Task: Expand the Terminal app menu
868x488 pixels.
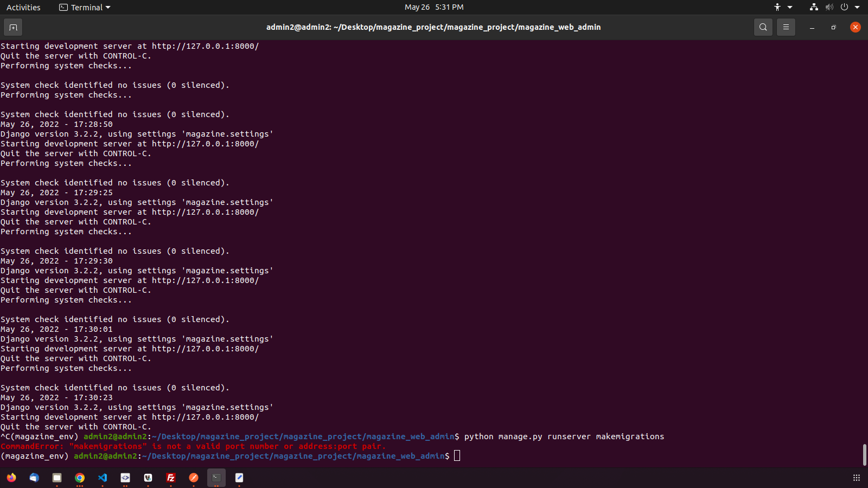Action: click(85, 8)
